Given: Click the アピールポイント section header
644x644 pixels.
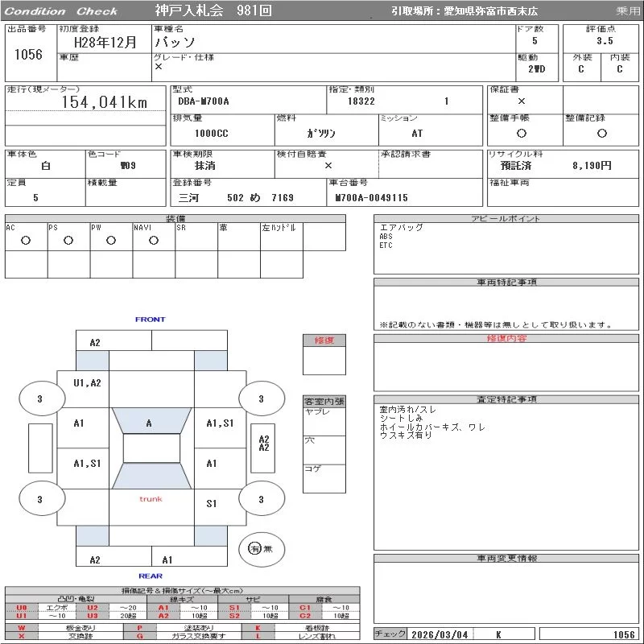Looking at the screenshot, I should tap(506, 219).
